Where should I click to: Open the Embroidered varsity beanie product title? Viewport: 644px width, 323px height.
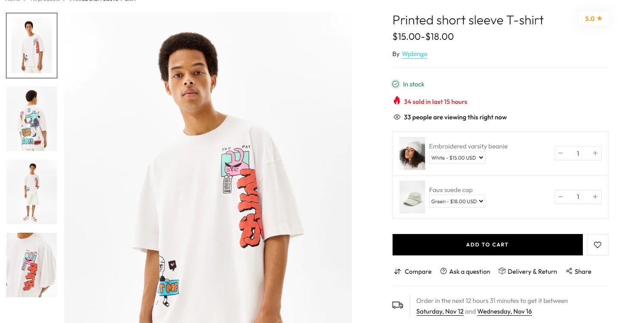coord(468,146)
